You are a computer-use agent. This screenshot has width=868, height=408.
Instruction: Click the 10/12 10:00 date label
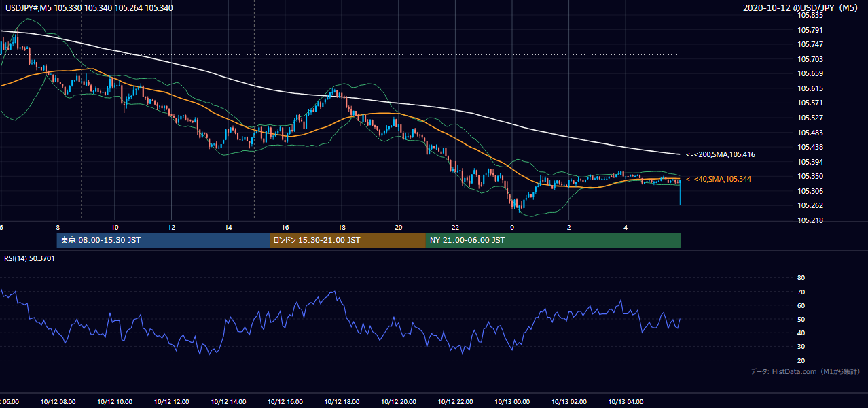tap(115, 401)
